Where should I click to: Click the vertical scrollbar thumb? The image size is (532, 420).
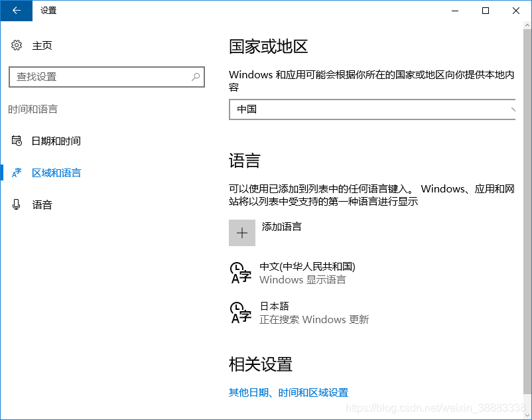(527, 211)
